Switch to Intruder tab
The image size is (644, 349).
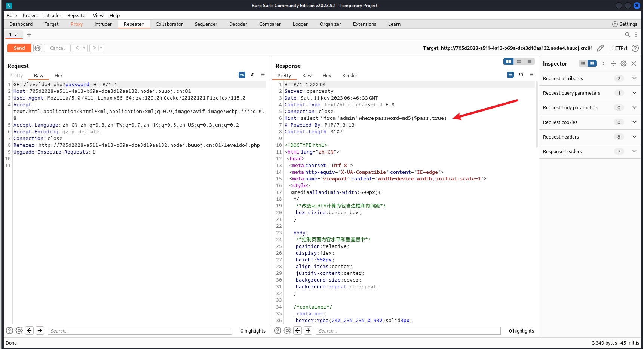click(103, 24)
